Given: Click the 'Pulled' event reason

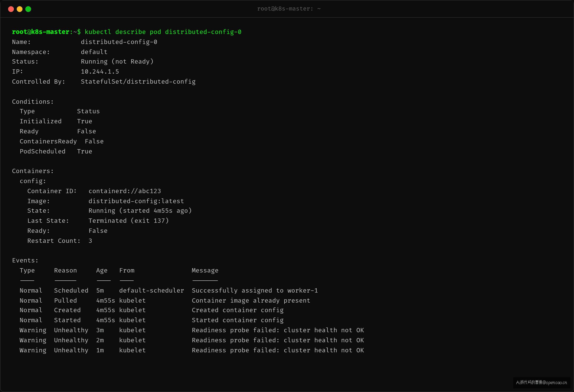Looking at the screenshot, I should click(x=66, y=301).
